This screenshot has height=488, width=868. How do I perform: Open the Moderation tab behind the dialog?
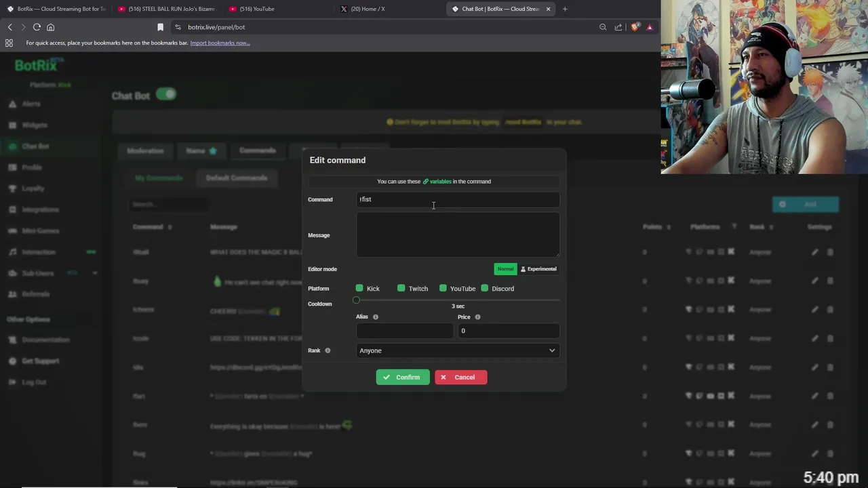145,150
